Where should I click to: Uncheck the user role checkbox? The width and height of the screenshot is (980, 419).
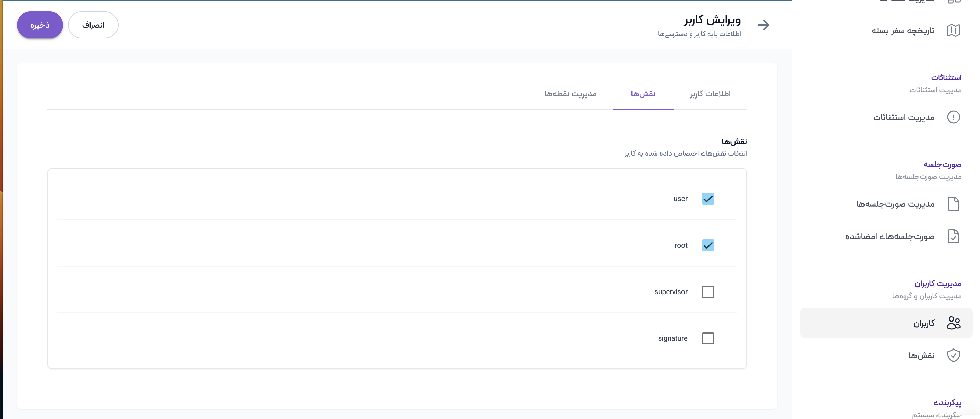click(x=708, y=199)
